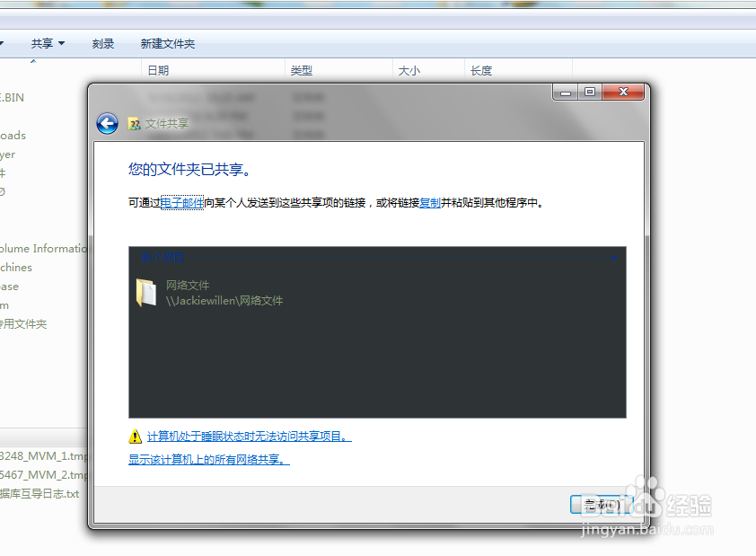
Task: Click the minimize icon on the sharing dialog
Action: pyautogui.click(x=565, y=92)
